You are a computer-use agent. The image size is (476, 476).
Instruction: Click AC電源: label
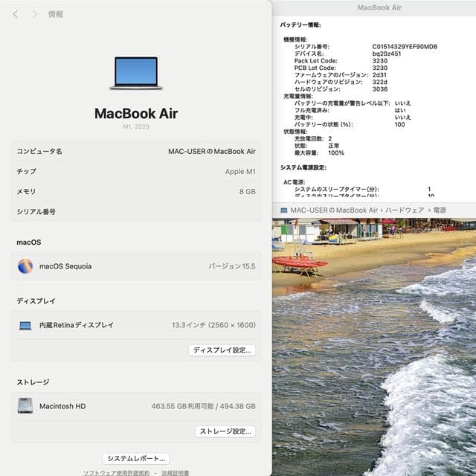coord(295,182)
